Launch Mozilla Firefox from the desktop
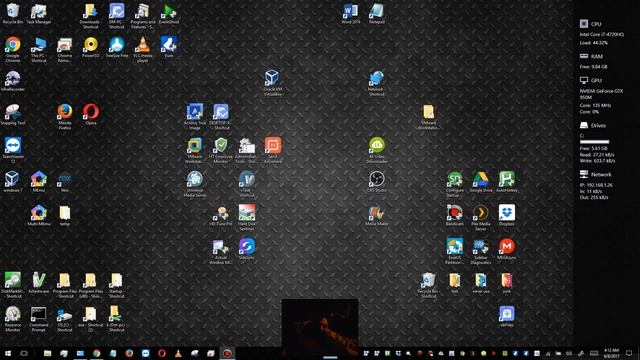 pos(64,117)
